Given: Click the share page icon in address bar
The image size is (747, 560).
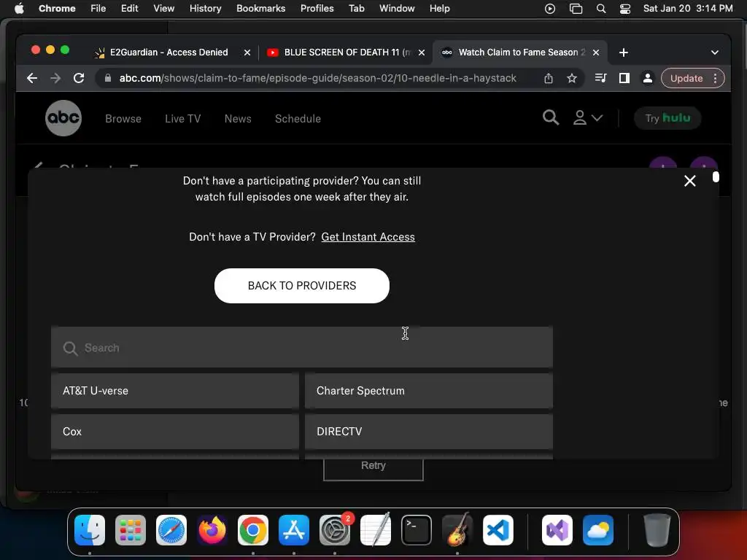Looking at the screenshot, I should 549,78.
